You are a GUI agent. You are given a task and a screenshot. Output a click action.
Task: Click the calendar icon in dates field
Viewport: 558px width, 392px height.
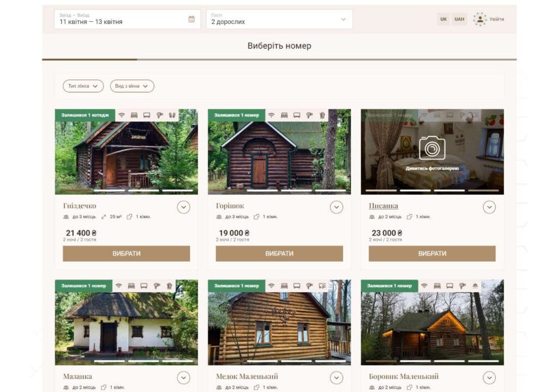(191, 19)
